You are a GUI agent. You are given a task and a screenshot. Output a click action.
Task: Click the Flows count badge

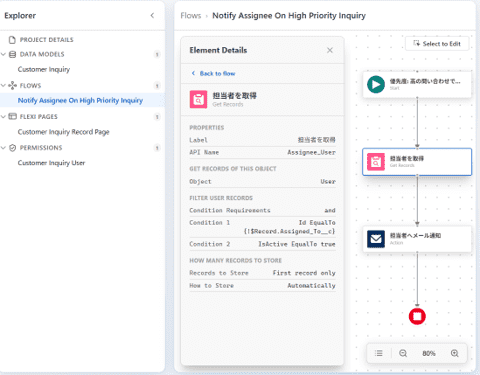(157, 86)
